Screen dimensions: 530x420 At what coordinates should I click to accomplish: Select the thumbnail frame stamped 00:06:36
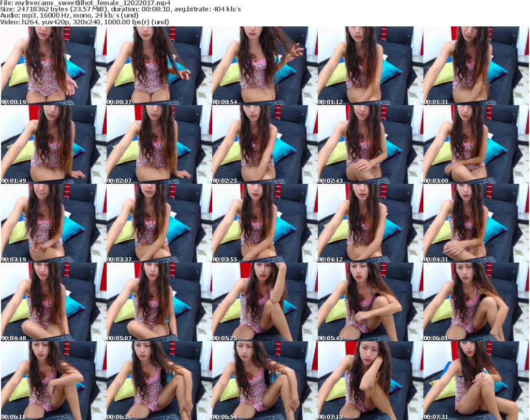pos(159,381)
